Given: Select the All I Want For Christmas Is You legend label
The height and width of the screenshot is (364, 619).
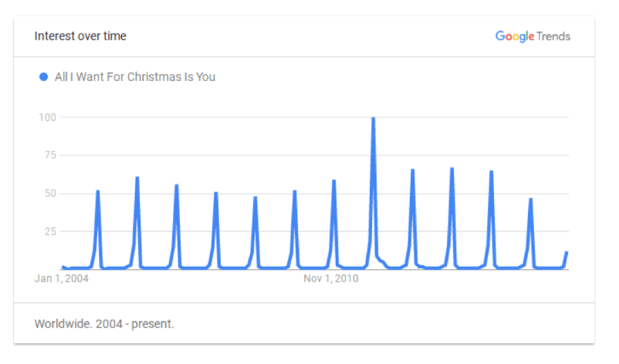Looking at the screenshot, I should coord(135,77).
